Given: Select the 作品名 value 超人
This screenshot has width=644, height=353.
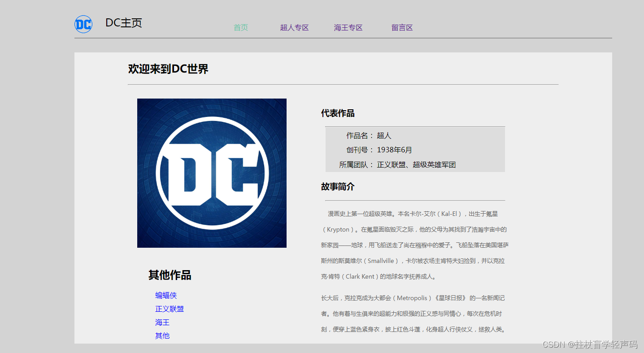Looking at the screenshot, I should click(x=384, y=136).
